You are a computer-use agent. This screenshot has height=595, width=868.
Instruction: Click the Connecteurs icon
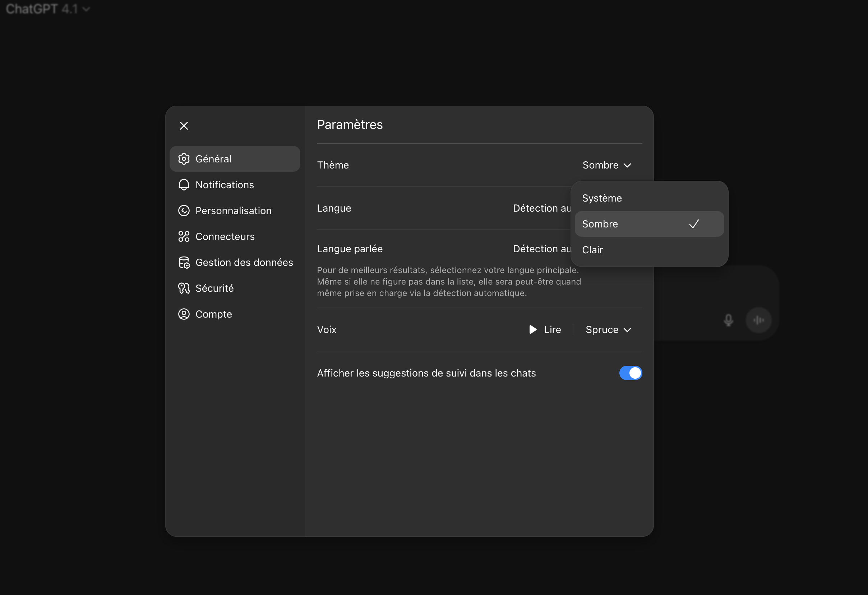(184, 236)
